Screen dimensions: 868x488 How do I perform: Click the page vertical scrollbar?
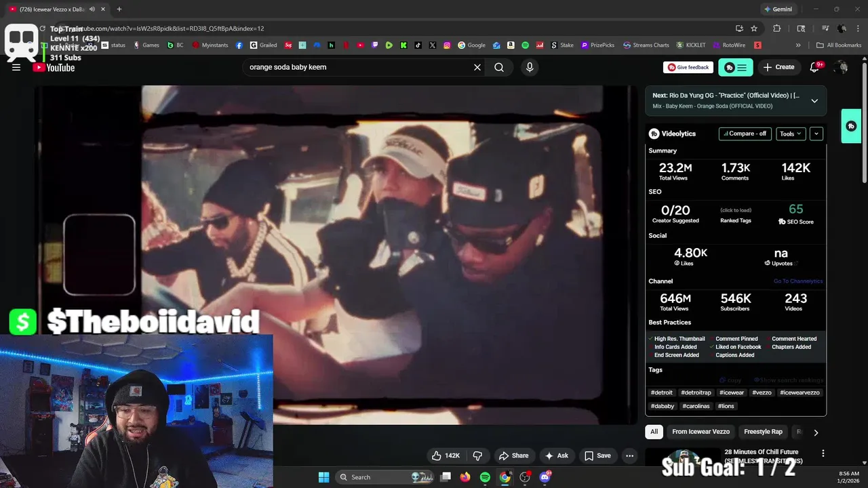click(x=864, y=122)
